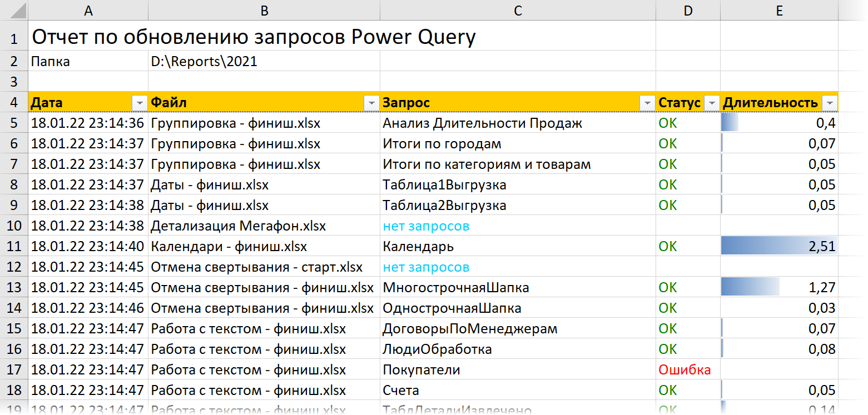Click the 1,27 duration cell
Screen dimensions: 868x415
point(779,287)
